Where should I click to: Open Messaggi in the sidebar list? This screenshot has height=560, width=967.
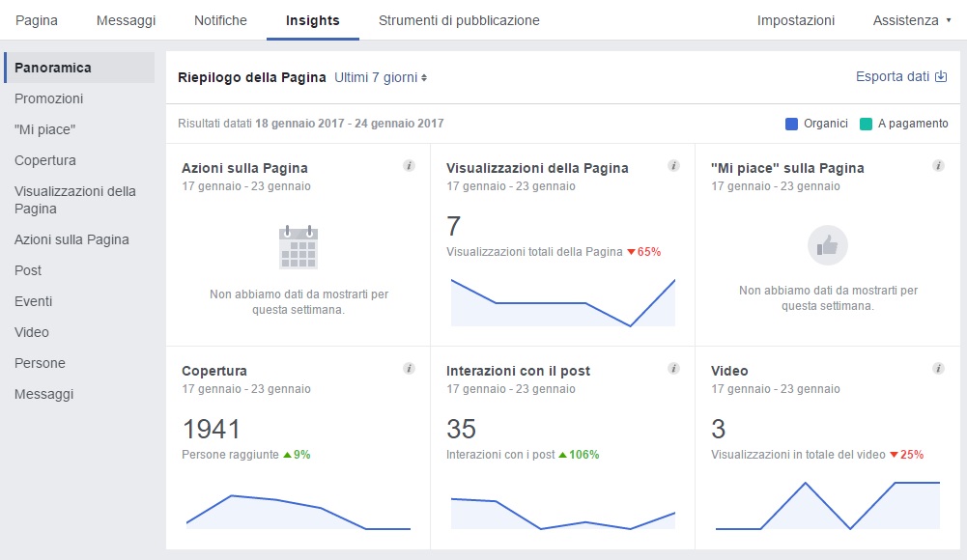[43, 394]
